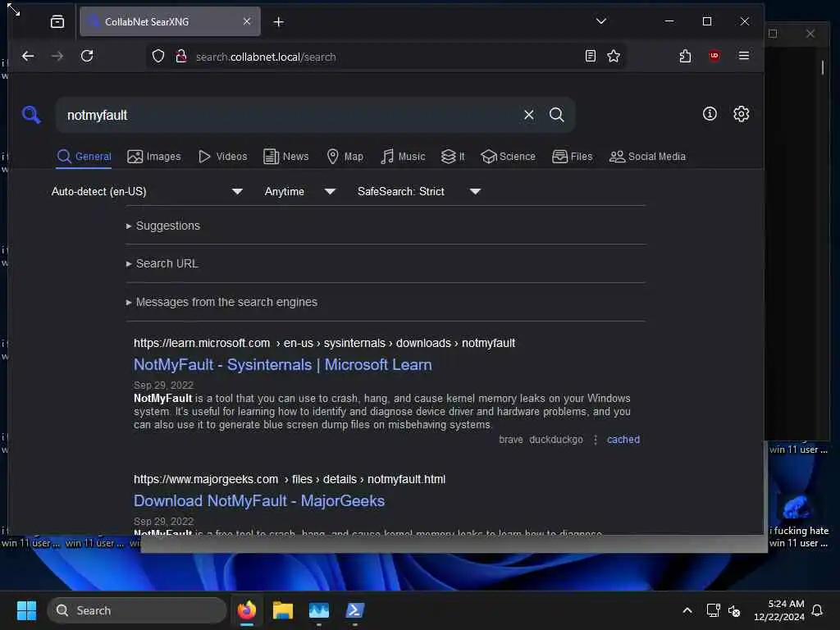Click the SearXNG logo magnifier icon
Image resolution: width=840 pixels, height=630 pixels.
point(31,115)
